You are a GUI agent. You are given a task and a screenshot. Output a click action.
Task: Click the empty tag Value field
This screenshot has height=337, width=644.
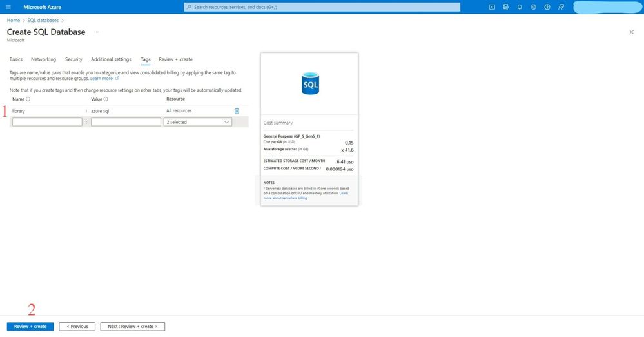(x=126, y=122)
